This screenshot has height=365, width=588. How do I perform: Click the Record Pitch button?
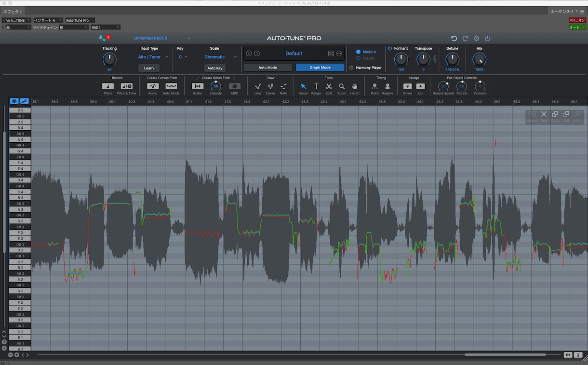(107, 86)
